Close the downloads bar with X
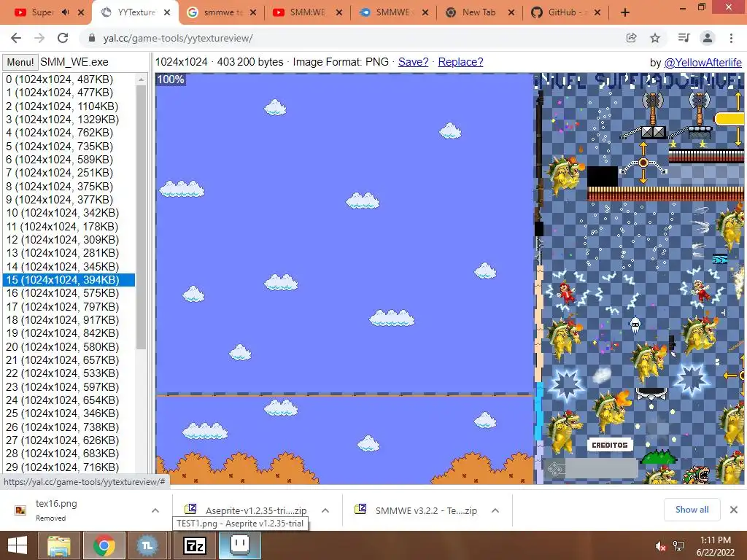 [734, 510]
